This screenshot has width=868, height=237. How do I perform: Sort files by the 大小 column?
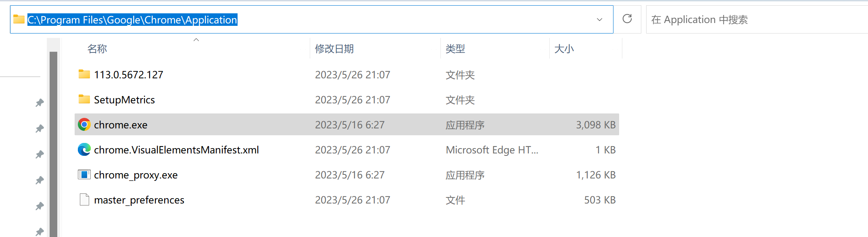click(x=564, y=48)
